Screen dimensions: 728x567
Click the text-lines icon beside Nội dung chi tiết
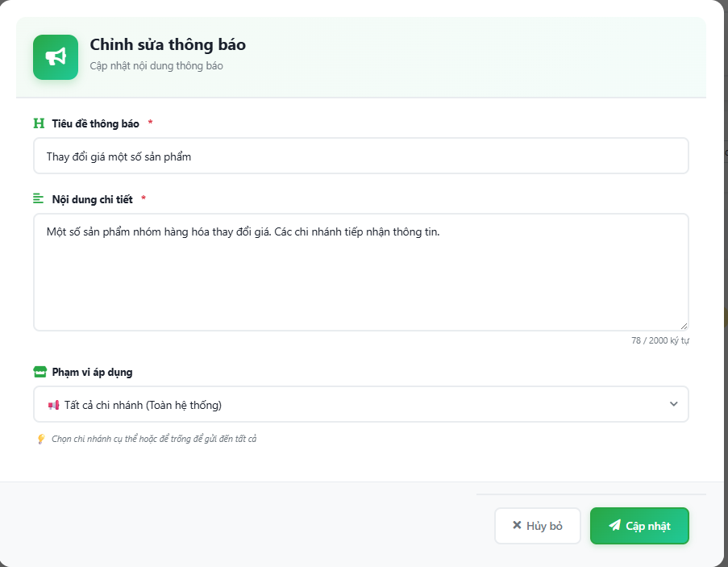pyautogui.click(x=39, y=198)
